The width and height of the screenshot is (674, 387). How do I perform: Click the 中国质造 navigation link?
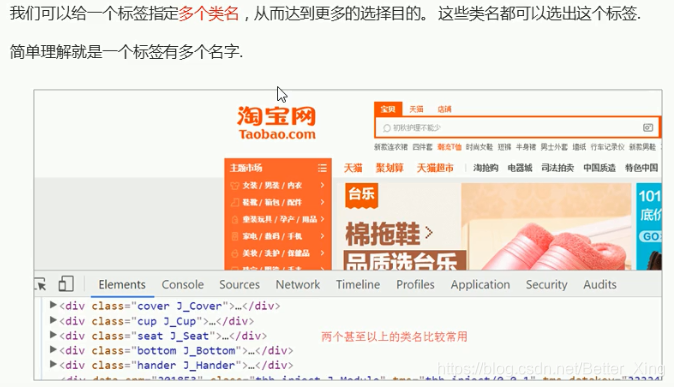click(599, 168)
